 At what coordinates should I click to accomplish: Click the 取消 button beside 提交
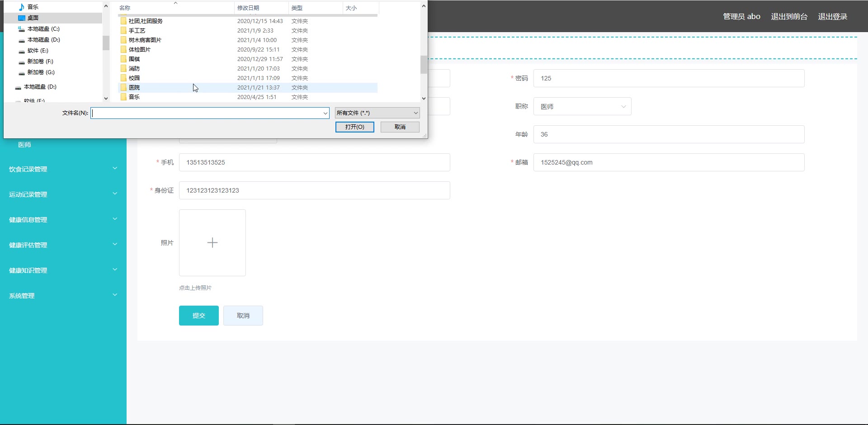pos(243,316)
